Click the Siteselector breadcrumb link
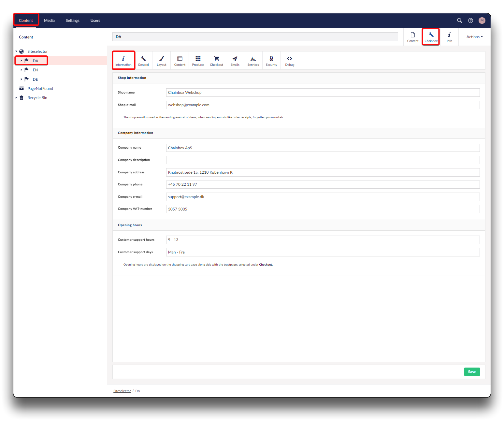The height and width of the screenshot is (421, 504). pyautogui.click(x=122, y=391)
